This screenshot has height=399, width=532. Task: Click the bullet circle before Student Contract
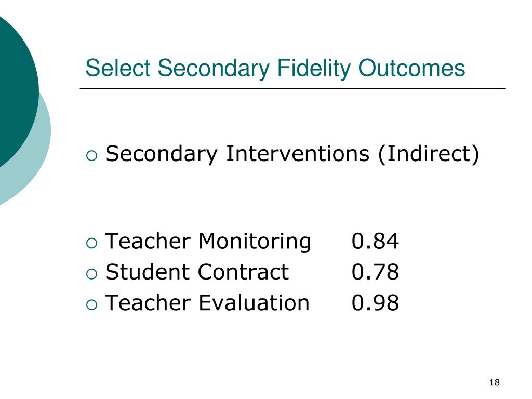(x=91, y=274)
